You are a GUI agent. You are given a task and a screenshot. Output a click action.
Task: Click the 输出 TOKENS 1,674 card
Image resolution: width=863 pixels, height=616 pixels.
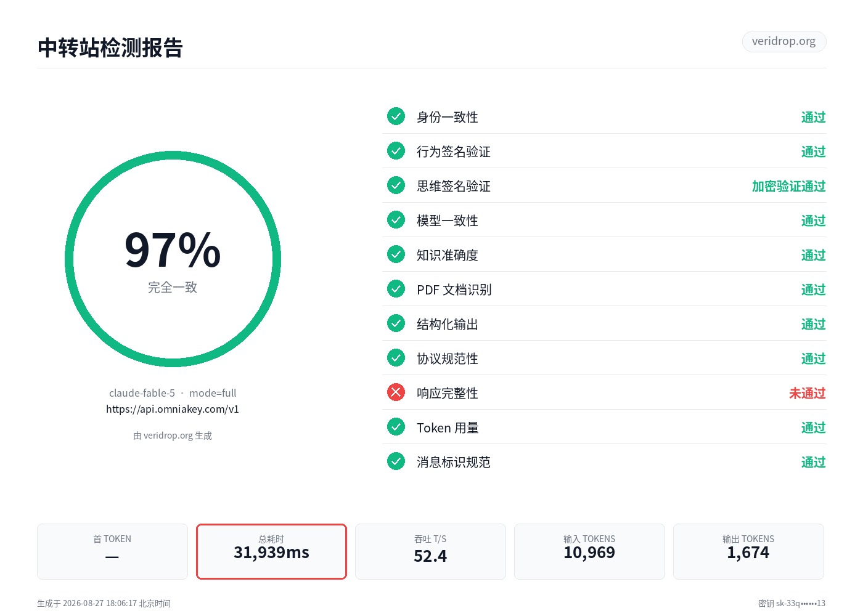coord(748,551)
